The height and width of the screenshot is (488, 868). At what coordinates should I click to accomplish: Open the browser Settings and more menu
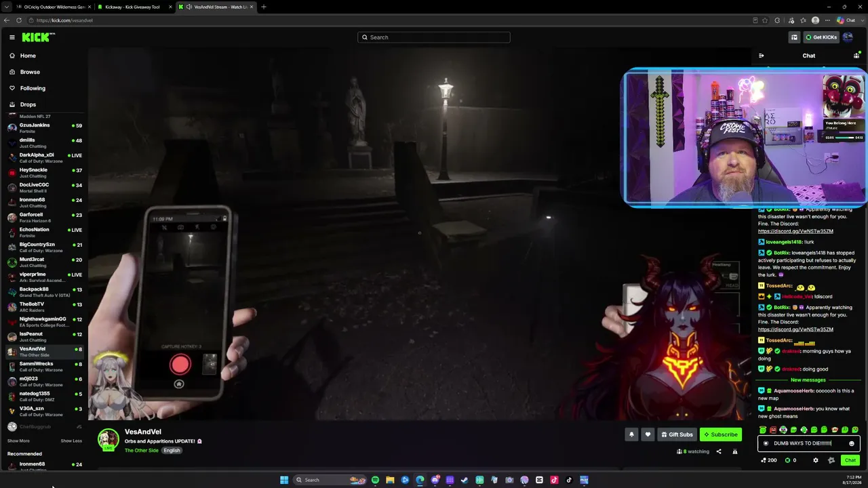click(827, 20)
